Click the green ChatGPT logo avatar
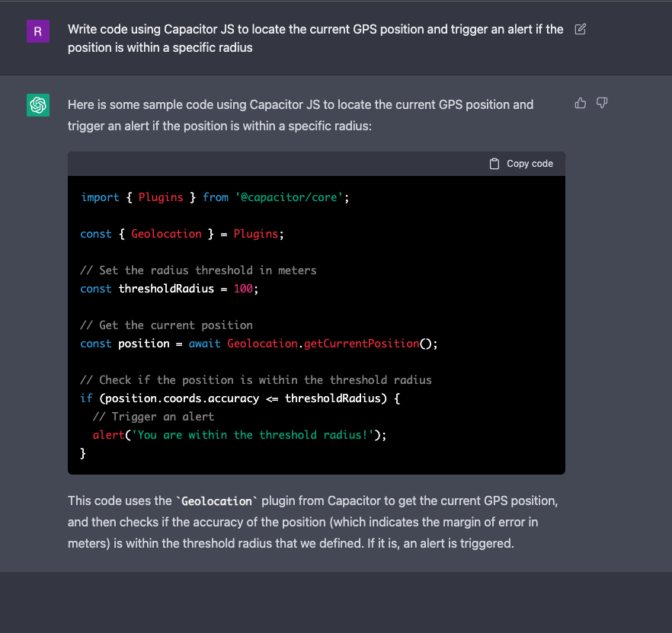Image resolution: width=672 pixels, height=633 pixels. tap(38, 105)
